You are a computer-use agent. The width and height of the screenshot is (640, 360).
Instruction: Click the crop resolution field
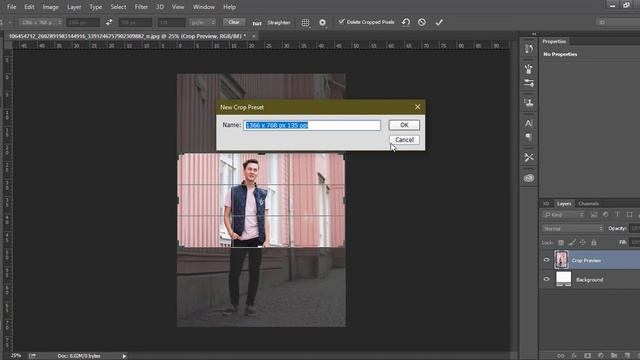point(171,22)
